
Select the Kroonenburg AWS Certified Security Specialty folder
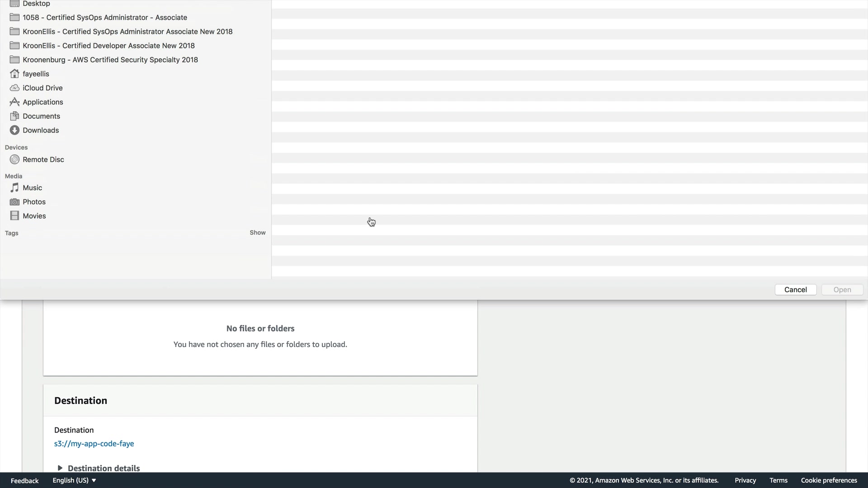tap(110, 60)
